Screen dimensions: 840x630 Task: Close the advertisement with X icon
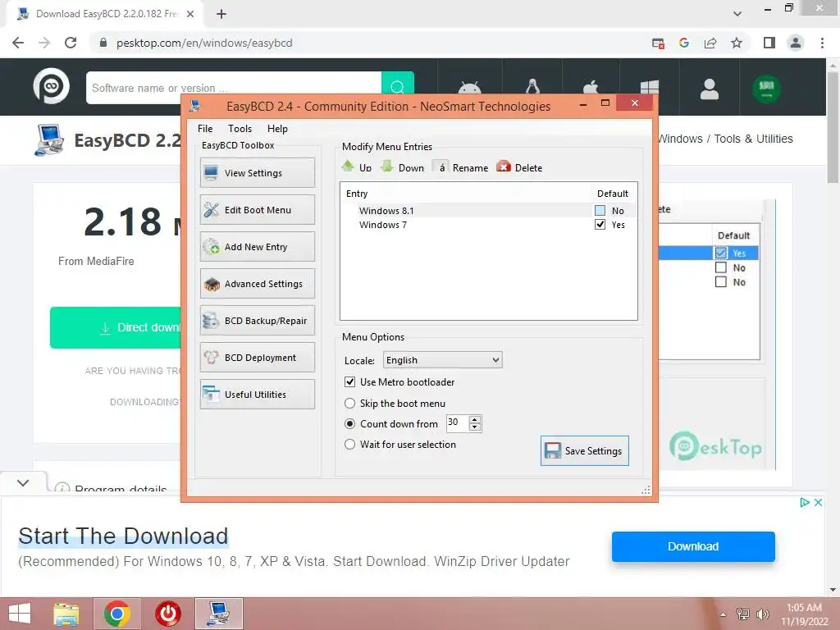coord(818,503)
